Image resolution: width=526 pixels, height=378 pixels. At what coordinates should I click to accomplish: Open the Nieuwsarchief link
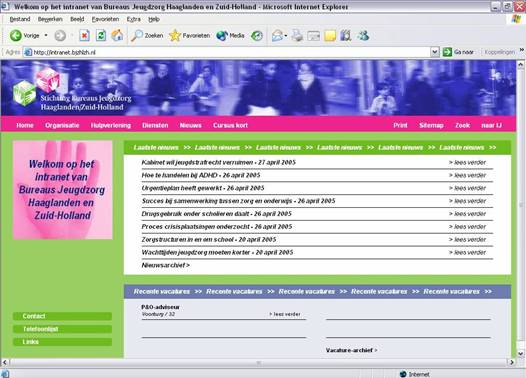(165, 265)
